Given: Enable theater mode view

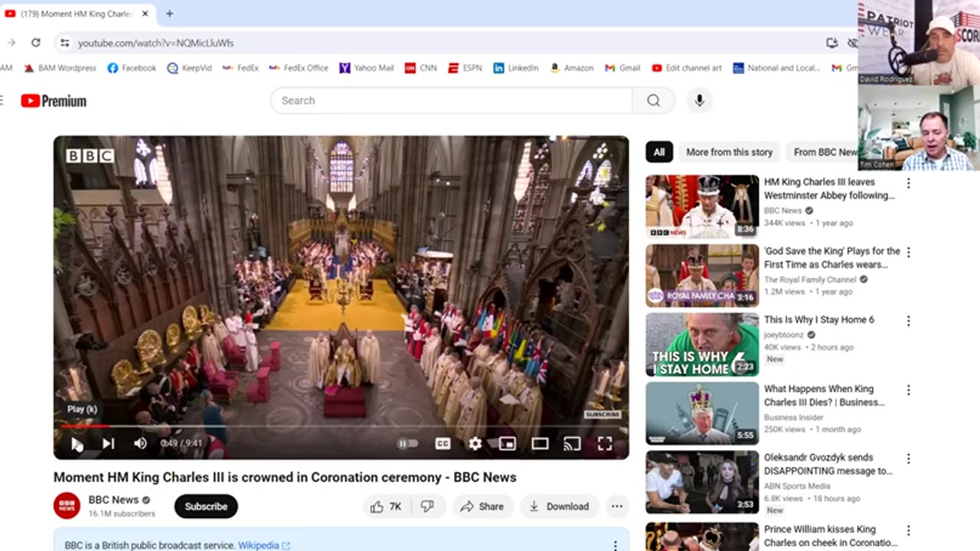Looking at the screenshot, I should point(540,443).
